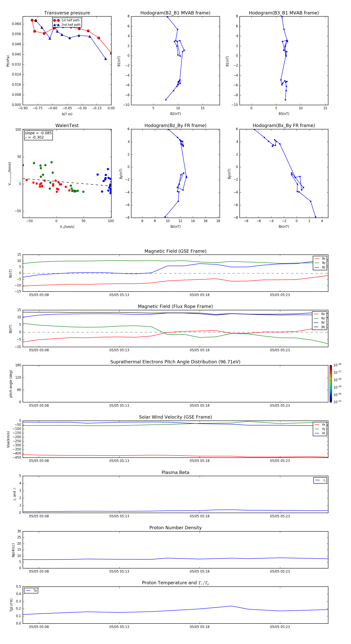The height and width of the screenshot is (644, 351).
Task: Select the 'Hodogram(B2_B1 MVAB frame)' title
Action: (x=175, y=13)
